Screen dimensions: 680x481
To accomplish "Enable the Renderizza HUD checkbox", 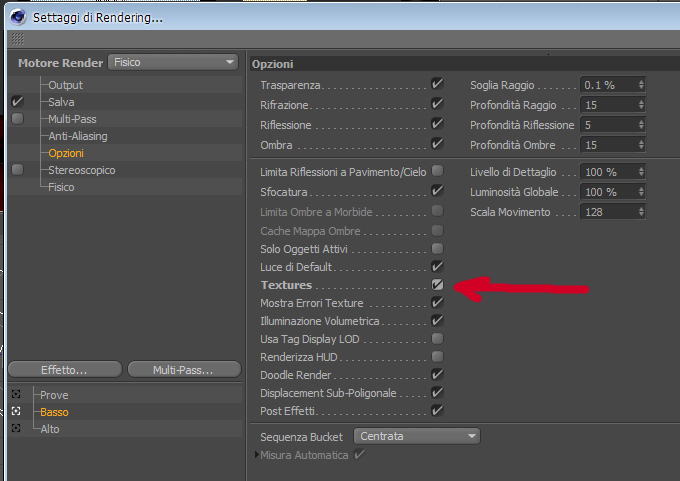I will click(x=437, y=357).
